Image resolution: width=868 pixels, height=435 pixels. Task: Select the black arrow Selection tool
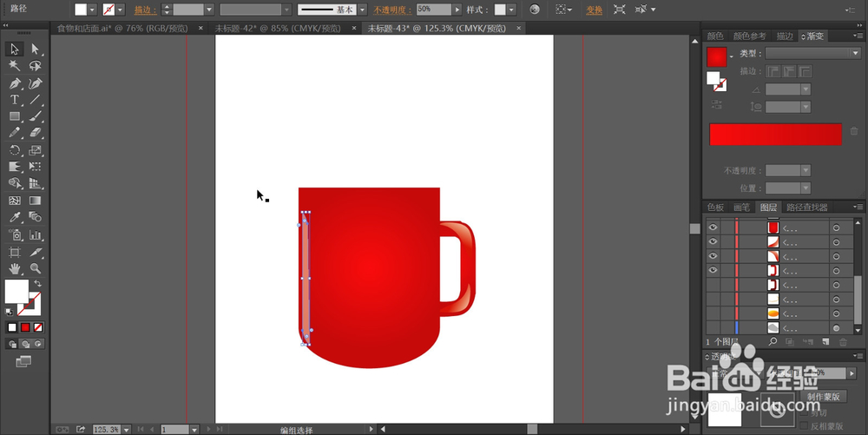[15, 49]
